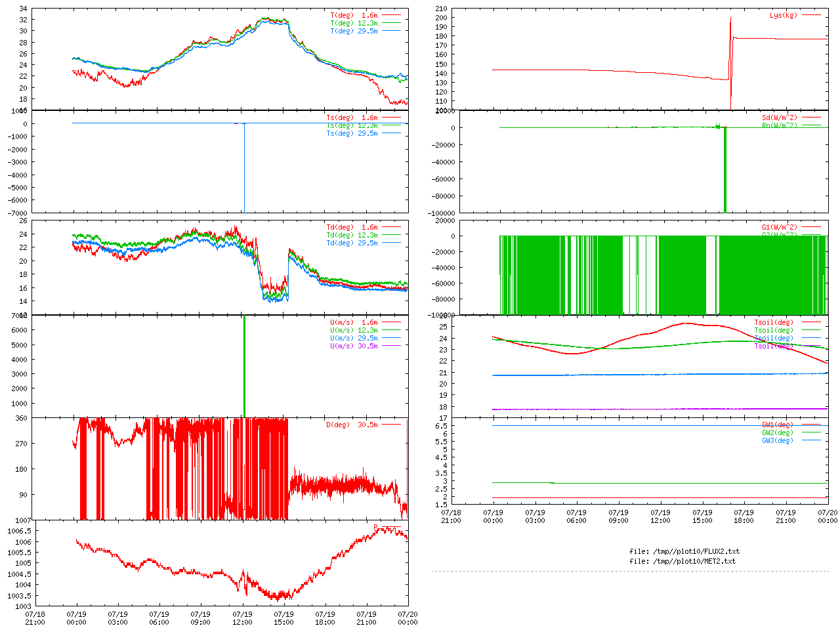Click the blue line sample beside GW3(deg)
Image resolution: width=840 pixels, height=630 pixels.
(x=811, y=440)
